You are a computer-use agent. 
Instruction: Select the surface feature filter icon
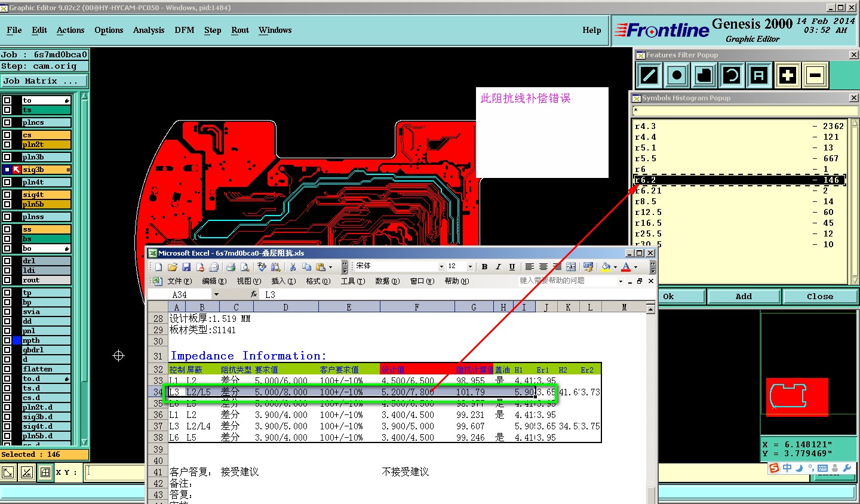pyautogui.click(x=704, y=76)
